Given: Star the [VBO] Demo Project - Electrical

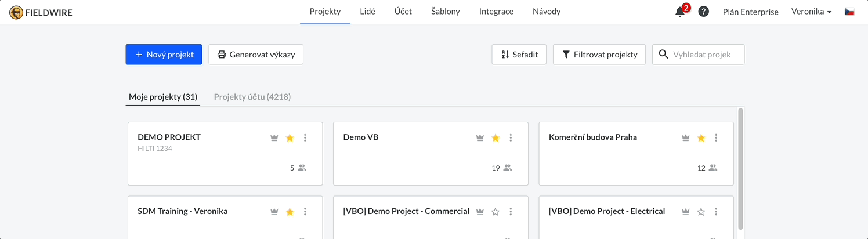Looking at the screenshot, I should tap(701, 212).
